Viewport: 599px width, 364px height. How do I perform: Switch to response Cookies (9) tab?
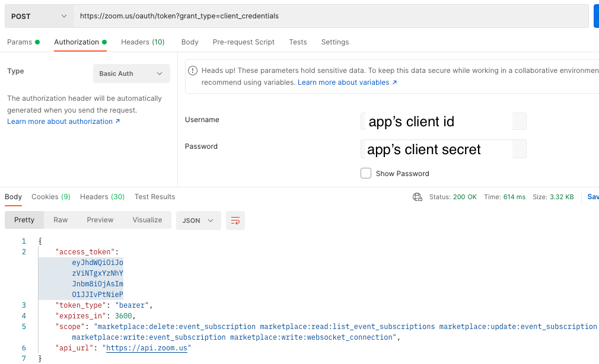[50, 197]
